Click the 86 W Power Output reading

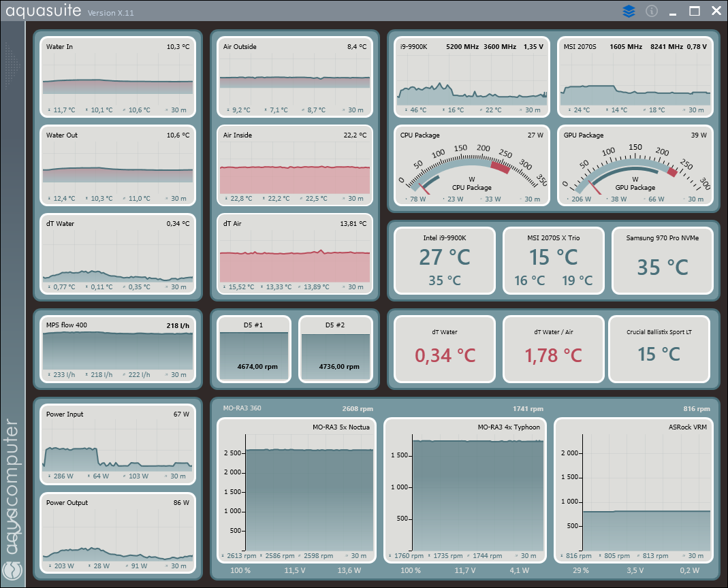coord(181,503)
